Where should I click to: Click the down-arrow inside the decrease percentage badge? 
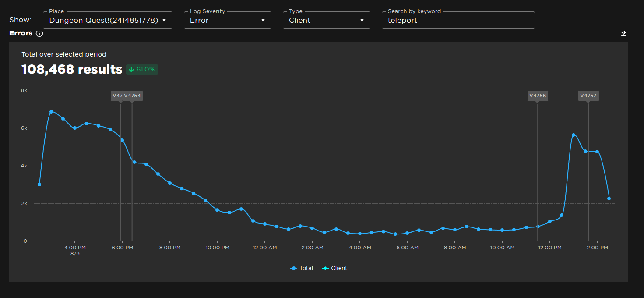pyautogui.click(x=131, y=69)
